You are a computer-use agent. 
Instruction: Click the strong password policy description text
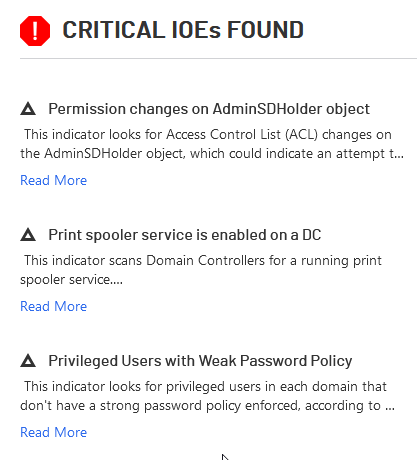[x=207, y=396]
